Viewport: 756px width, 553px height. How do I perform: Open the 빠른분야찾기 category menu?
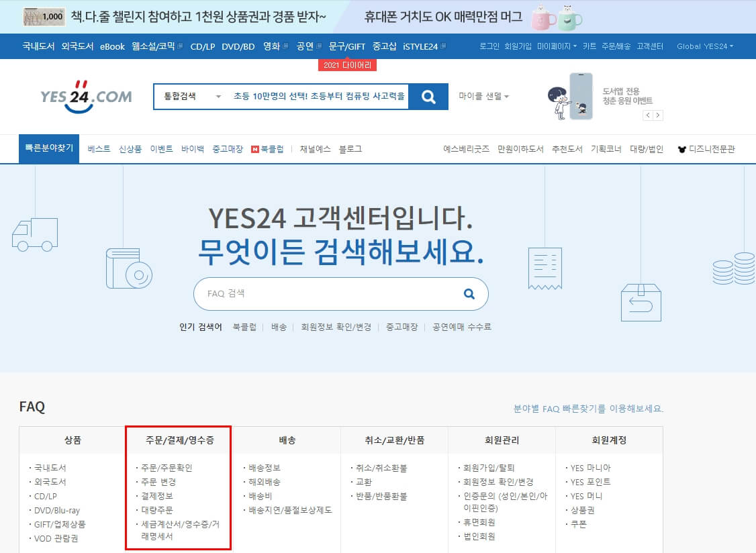49,148
